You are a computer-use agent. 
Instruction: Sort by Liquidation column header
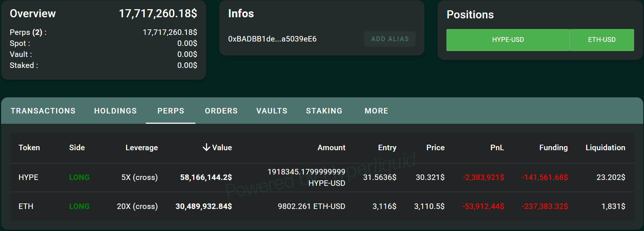605,148
